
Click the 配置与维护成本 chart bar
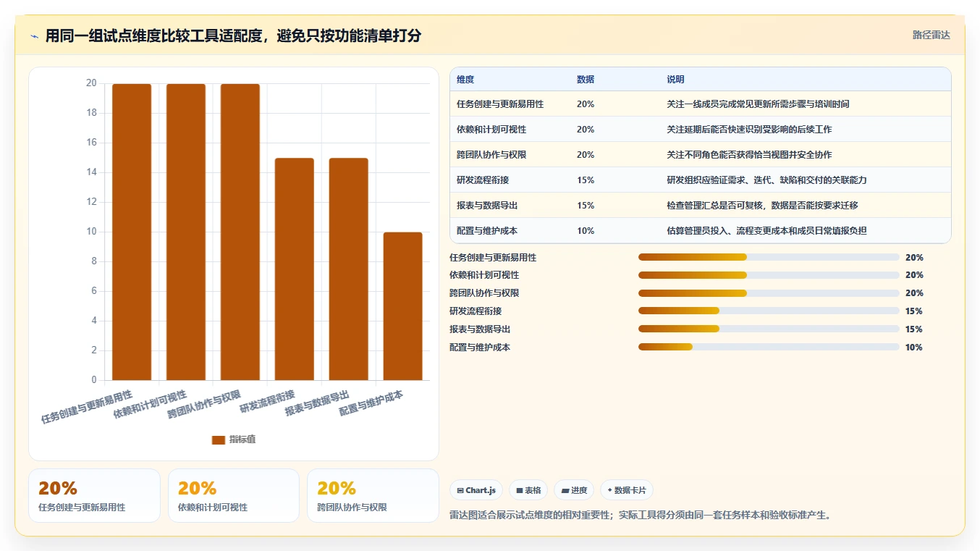[403, 306]
